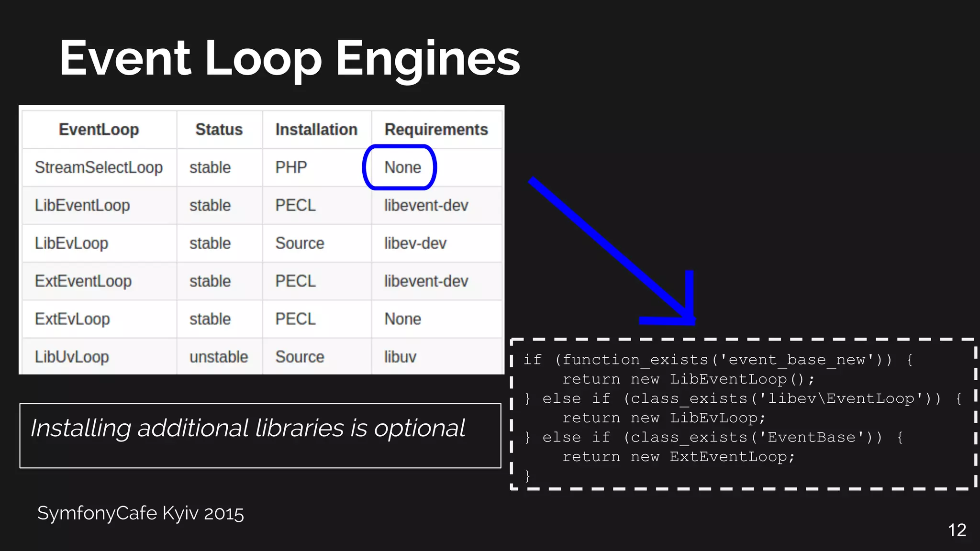Select the 'Status' column header

click(x=219, y=130)
